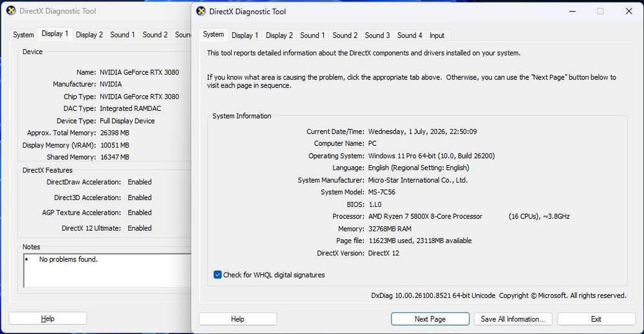
Task: Select Display 1 tab in back window
Action: [x=55, y=34]
